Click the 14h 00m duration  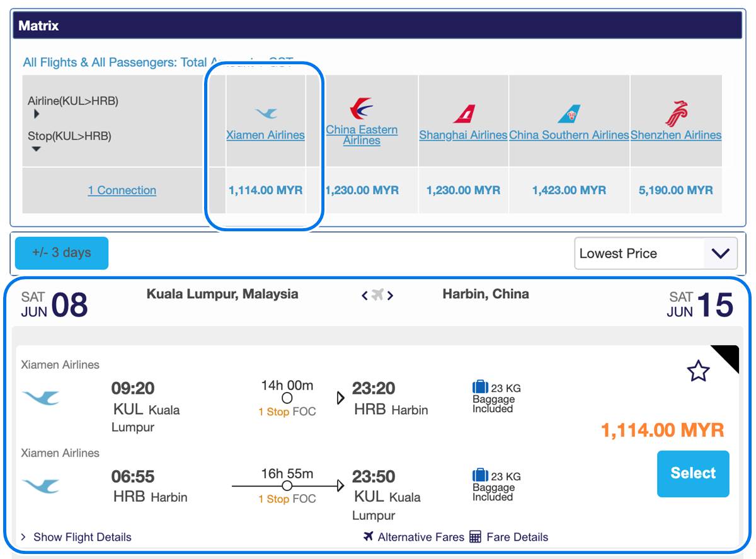coord(287,385)
